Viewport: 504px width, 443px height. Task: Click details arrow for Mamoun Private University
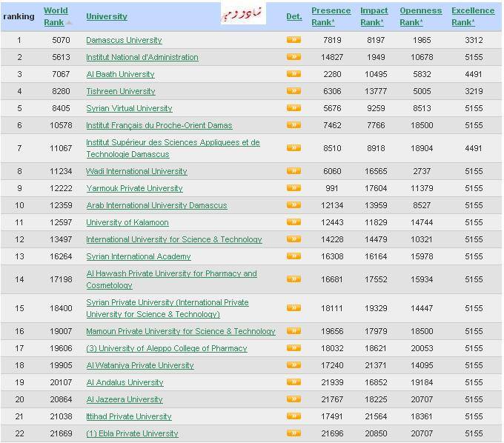[x=294, y=331]
